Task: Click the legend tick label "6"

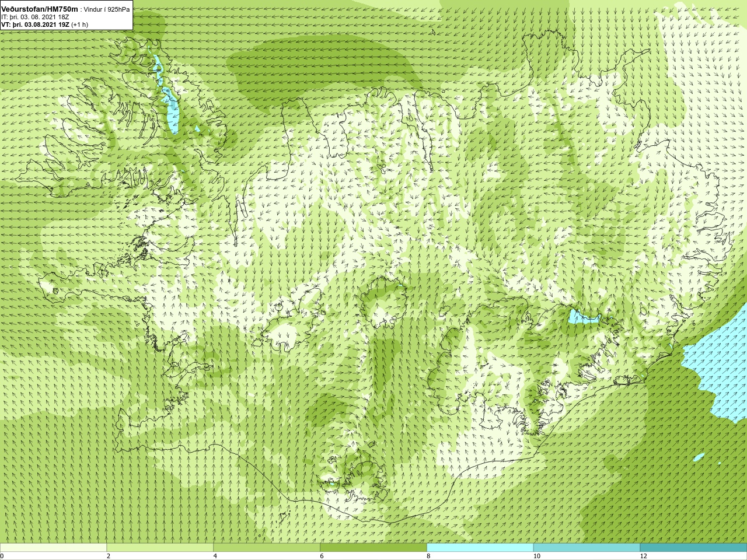Action: 322,556
